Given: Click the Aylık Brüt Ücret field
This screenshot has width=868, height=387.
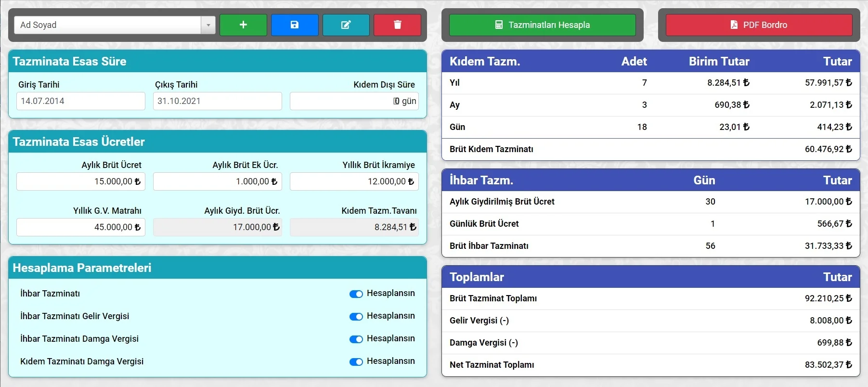Looking at the screenshot, I should click(81, 181).
